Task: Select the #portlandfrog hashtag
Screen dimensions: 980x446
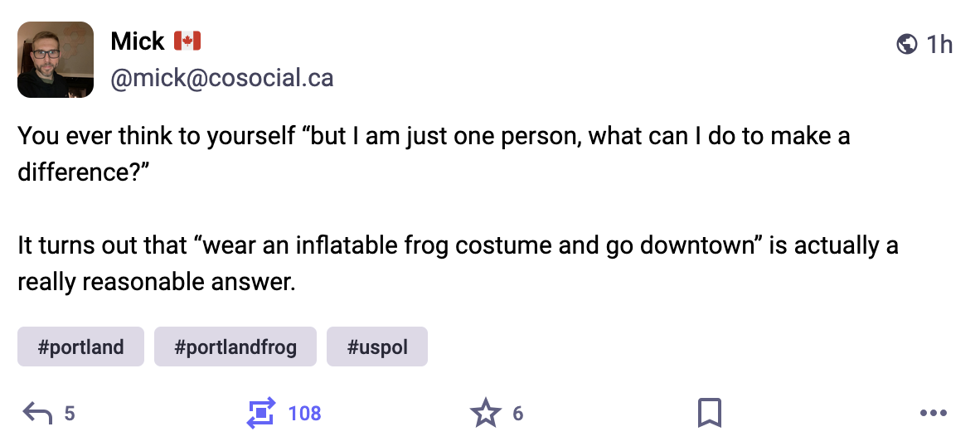Action: (x=235, y=347)
